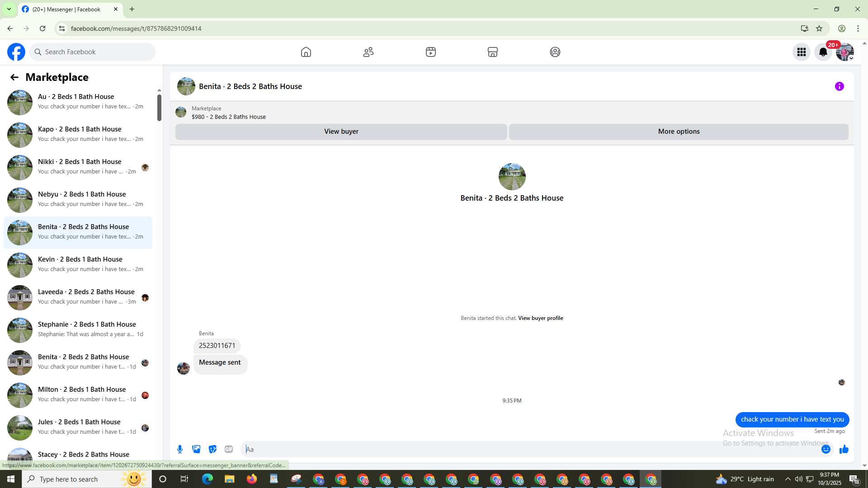
Task: Open Task View on the taskbar
Action: point(184,479)
